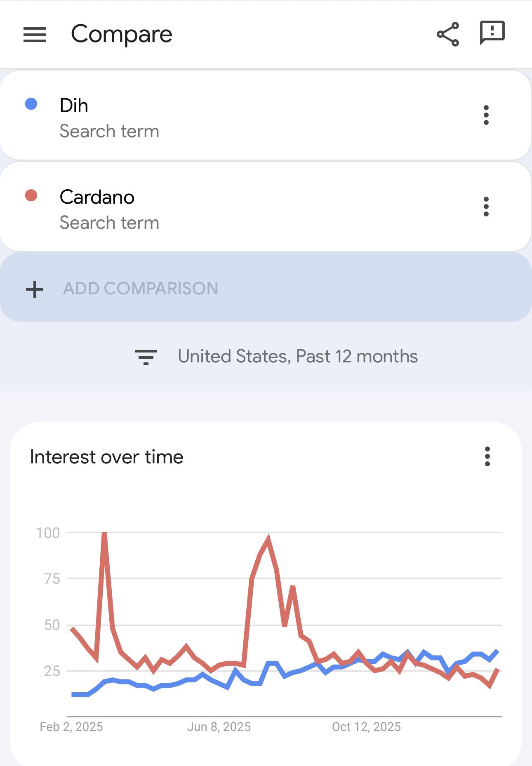Edit the Cardano search term
This screenshot has height=766, width=532.
tap(97, 197)
